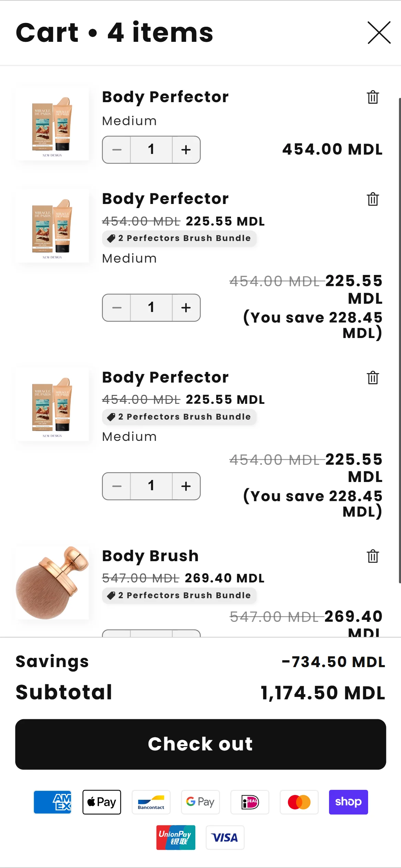
Task: Open the Body Brush product image
Action: 52,583
